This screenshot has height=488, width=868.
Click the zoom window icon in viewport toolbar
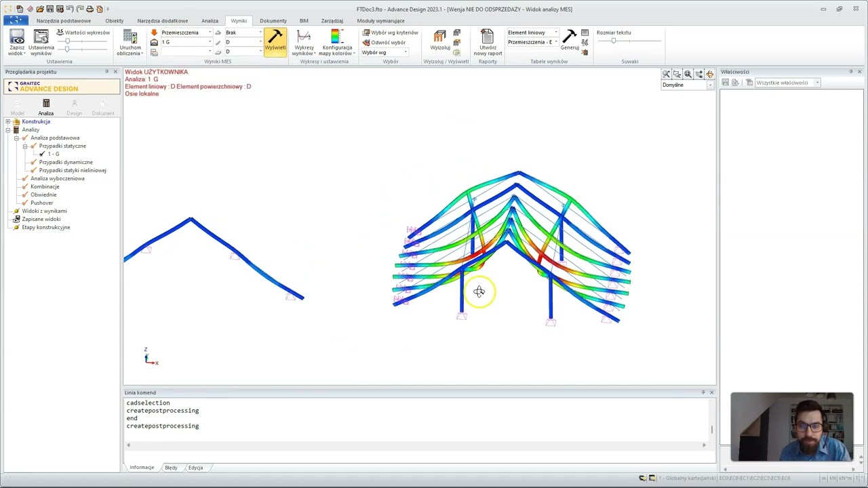[677, 74]
